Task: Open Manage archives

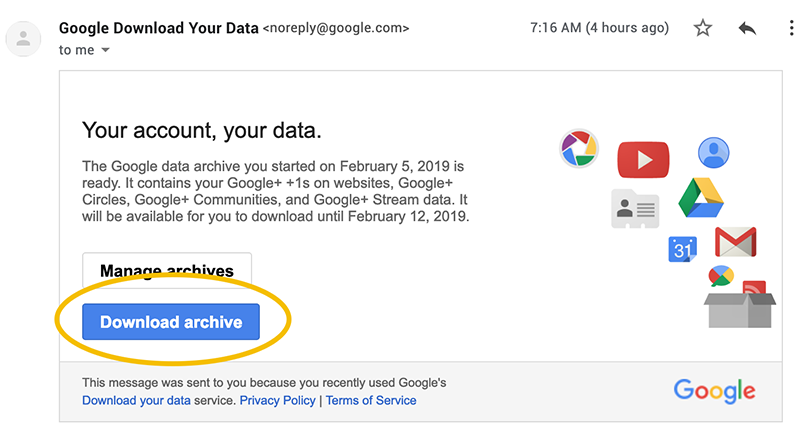Action: [x=167, y=271]
